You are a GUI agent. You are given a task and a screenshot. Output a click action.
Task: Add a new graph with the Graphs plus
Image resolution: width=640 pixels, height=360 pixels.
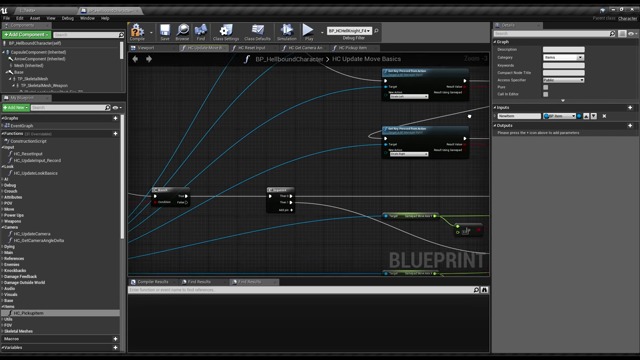click(x=116, y=118)
